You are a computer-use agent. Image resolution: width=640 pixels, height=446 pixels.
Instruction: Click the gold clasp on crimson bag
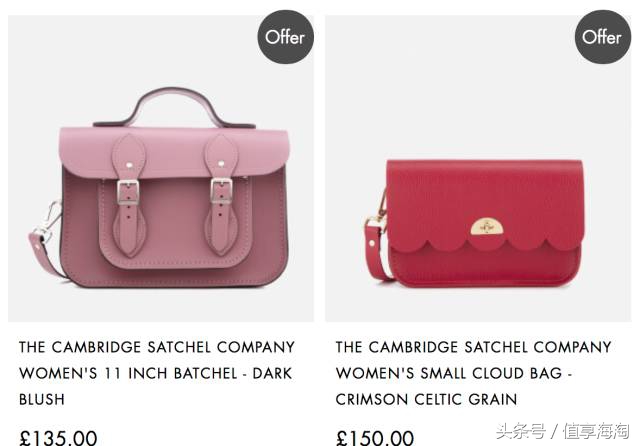pyautogui.click(x=486, y=226)
